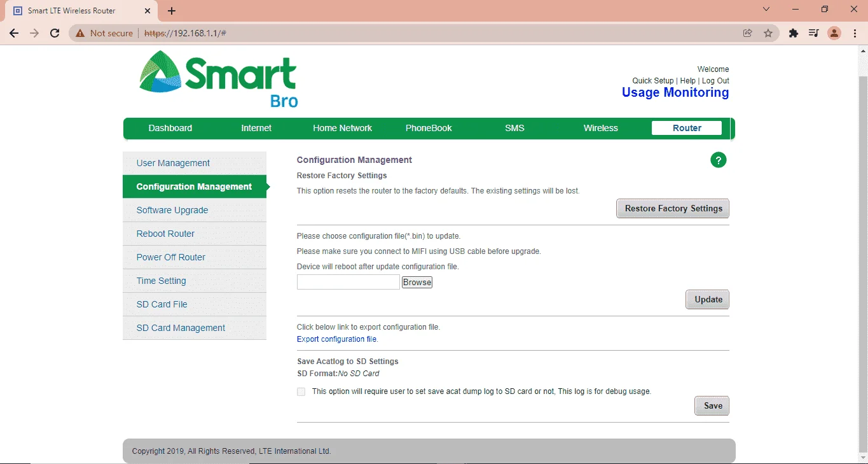This screenshot has height=464, width=868.
Task: Open User Management in sidebar
Action: click(x=195, y=163)
